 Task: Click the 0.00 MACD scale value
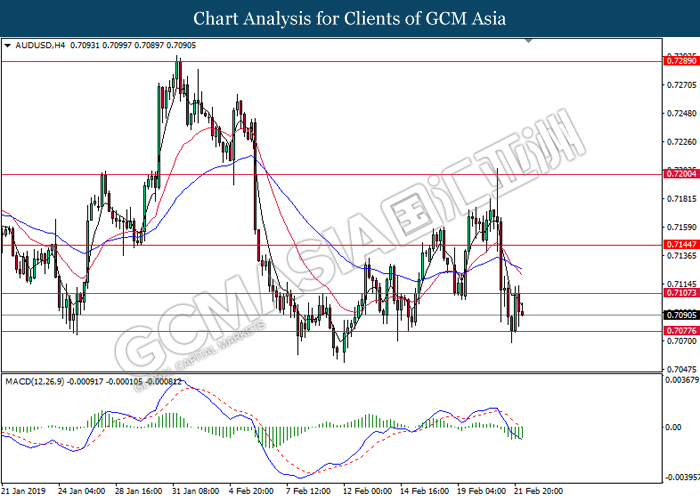673,427
